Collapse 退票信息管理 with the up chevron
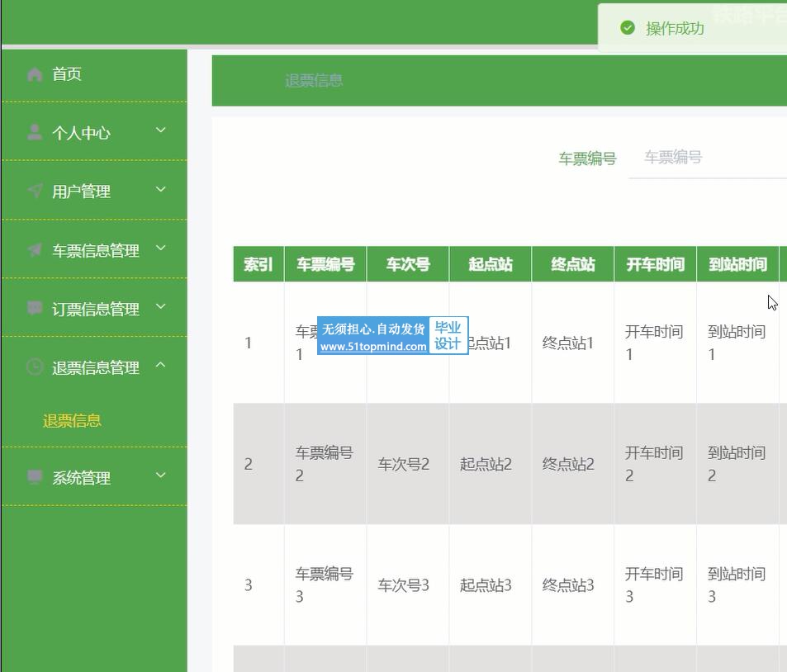 (160, 365)
